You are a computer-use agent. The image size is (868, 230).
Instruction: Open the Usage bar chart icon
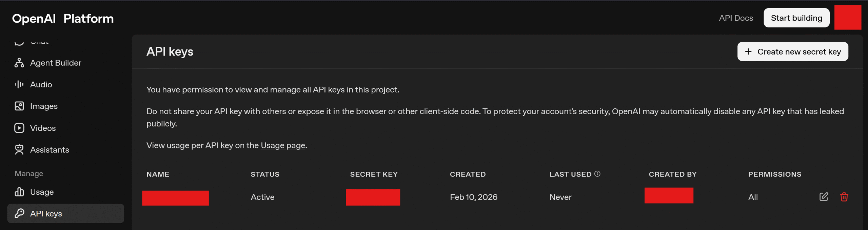point(19,192)
